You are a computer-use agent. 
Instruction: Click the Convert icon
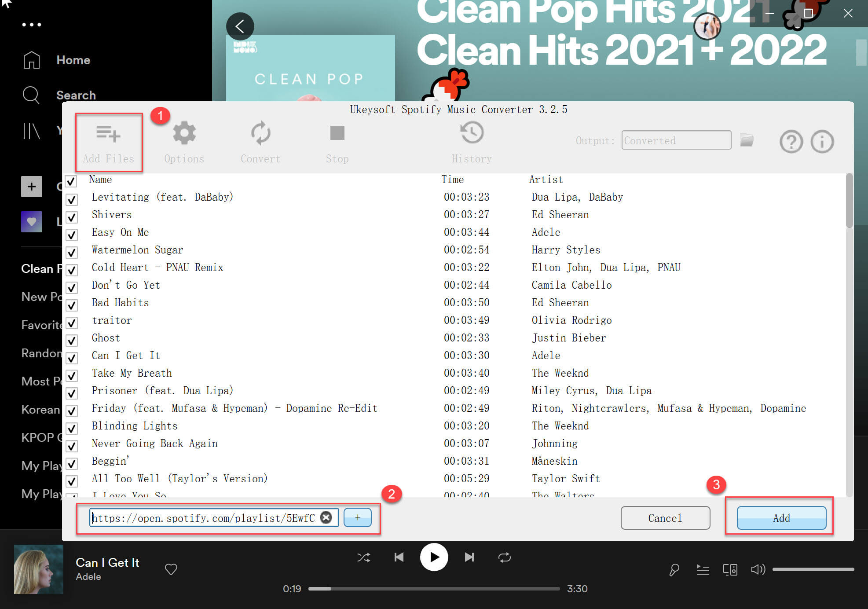pos(260,133)
